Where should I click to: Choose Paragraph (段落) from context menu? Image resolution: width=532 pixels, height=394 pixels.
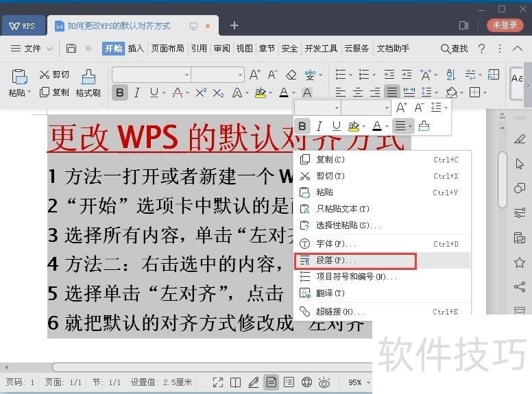pos(382,260)
